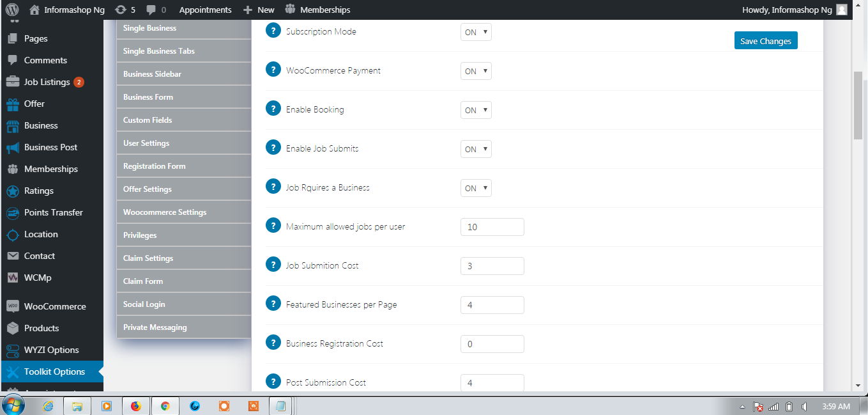Switch to the Social Login settings tab
The width and height of the screenshot is (868, 415).
(143, 304)
